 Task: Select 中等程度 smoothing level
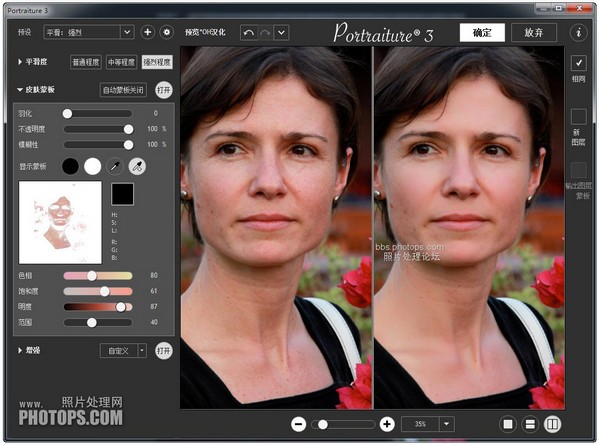[x=121, y=62]
